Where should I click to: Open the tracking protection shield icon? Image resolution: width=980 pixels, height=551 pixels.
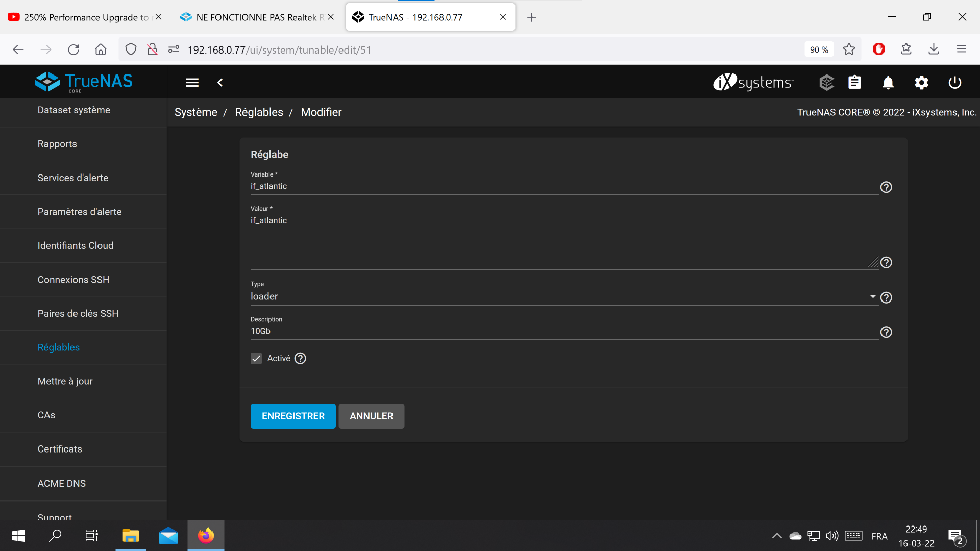point(131,49)
